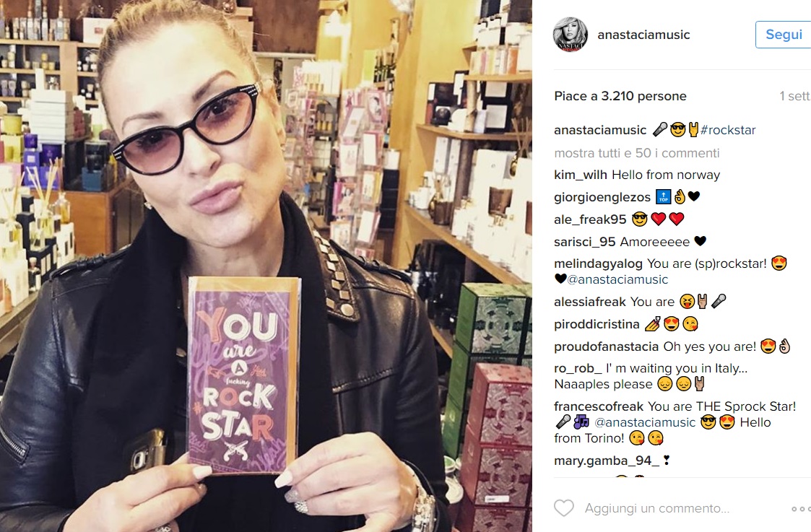811x532 pixels.
Task: Follow the account with Segui button
Action: [783, 35]
